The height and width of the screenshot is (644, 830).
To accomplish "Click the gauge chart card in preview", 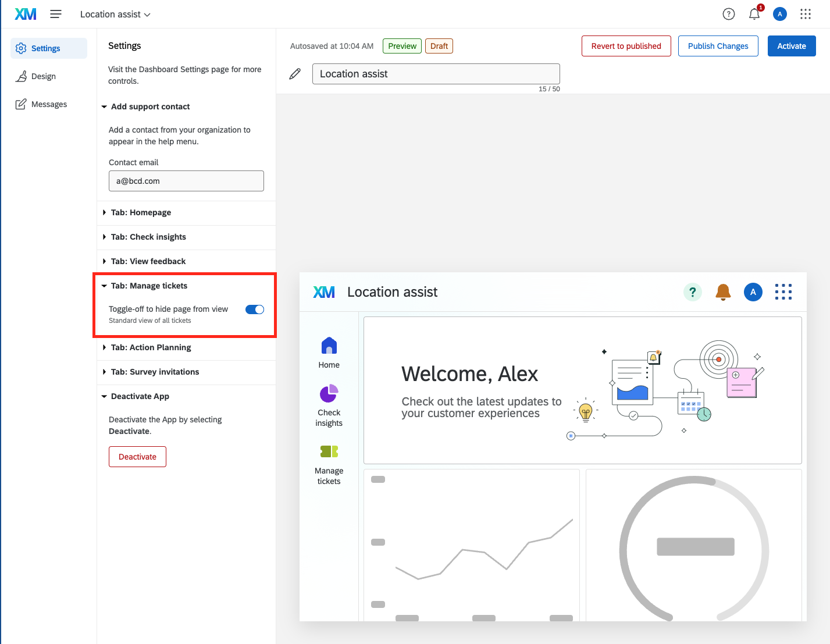I will [x=694, y=545].
